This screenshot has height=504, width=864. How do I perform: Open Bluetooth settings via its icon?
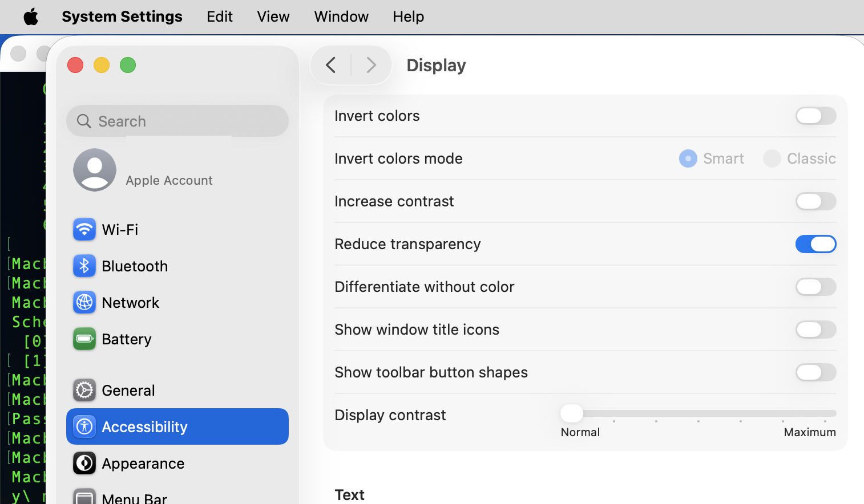coord(84,266)
